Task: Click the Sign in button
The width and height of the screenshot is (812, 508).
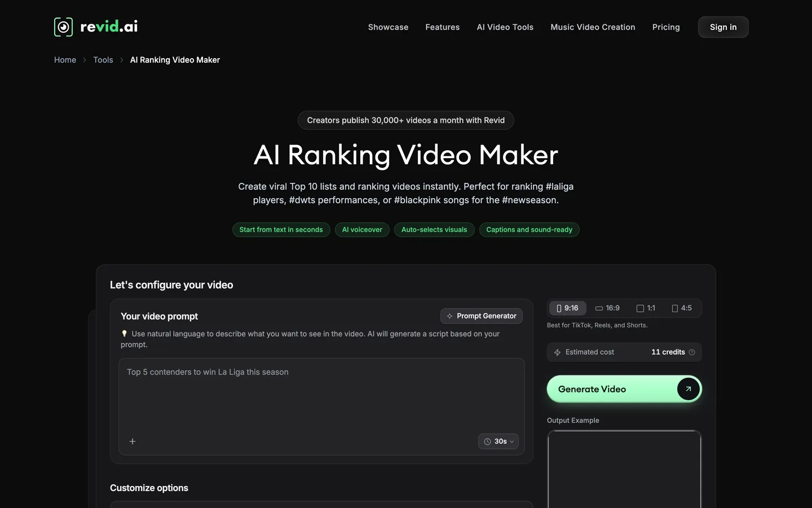Action: point(723,27)
